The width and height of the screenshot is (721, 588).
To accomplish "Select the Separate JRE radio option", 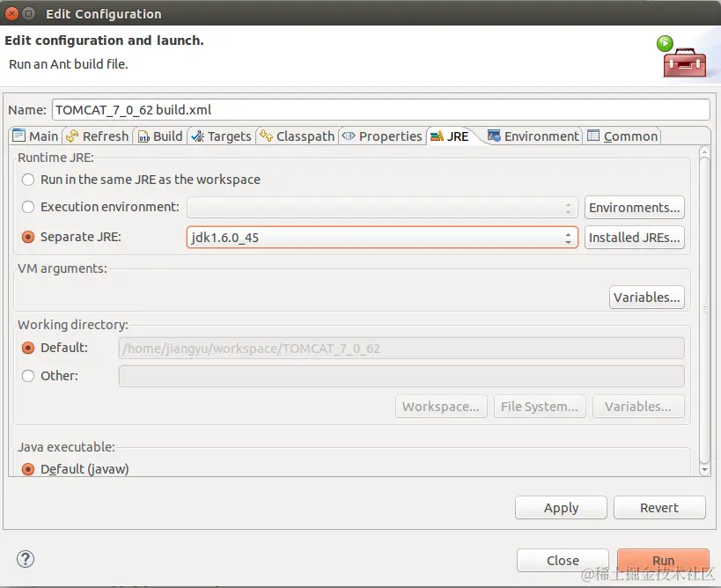I will point(28,237).
